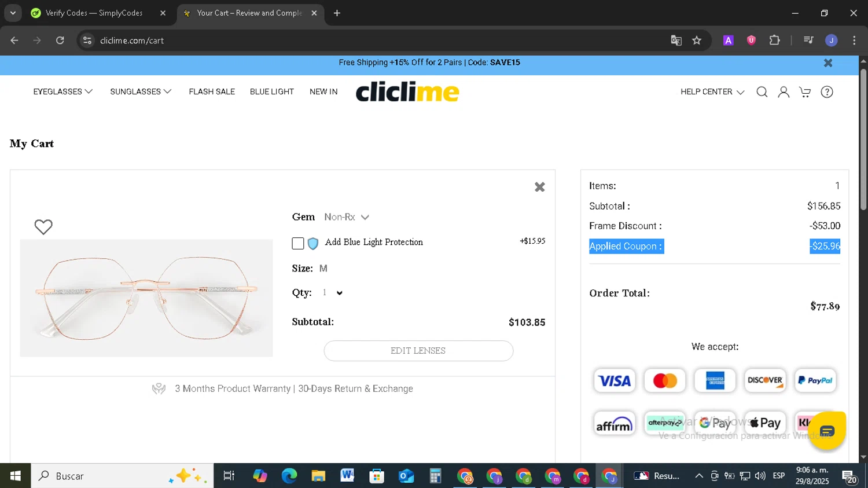
Task: Open media control icon in toolbar
Action: click(x=808, y=41)
